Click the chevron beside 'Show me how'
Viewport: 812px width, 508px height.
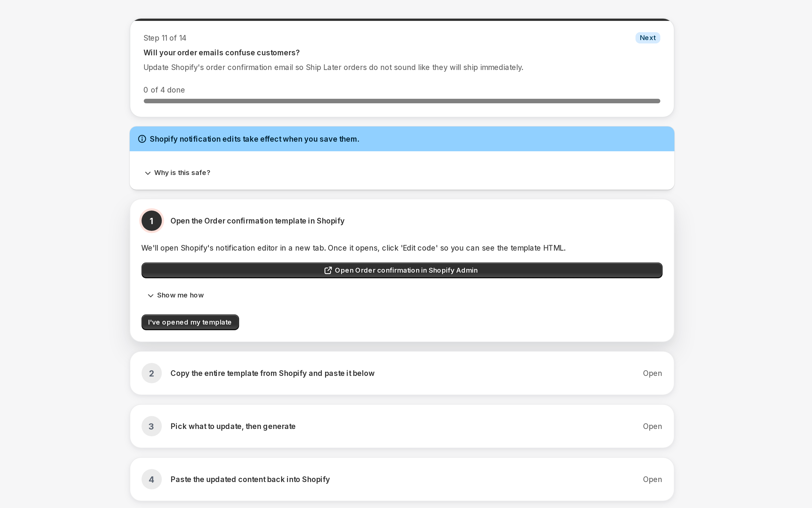coord(151,295)
